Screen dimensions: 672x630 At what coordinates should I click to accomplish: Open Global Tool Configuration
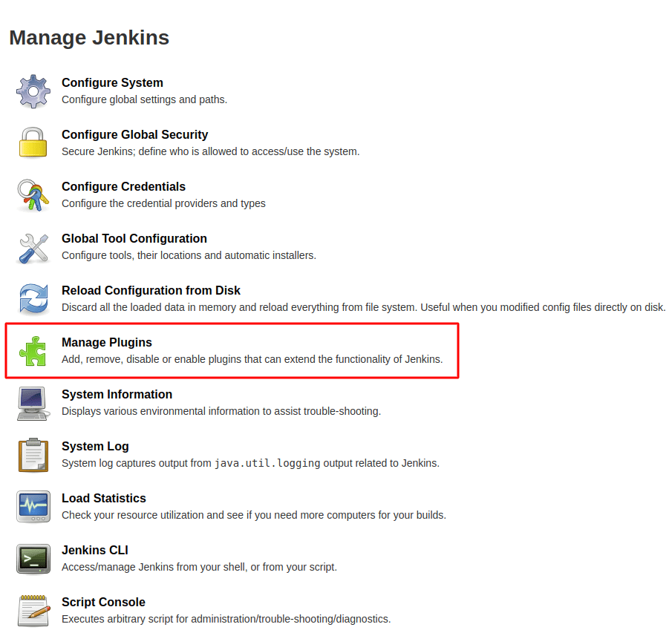[x=134, y=239]
